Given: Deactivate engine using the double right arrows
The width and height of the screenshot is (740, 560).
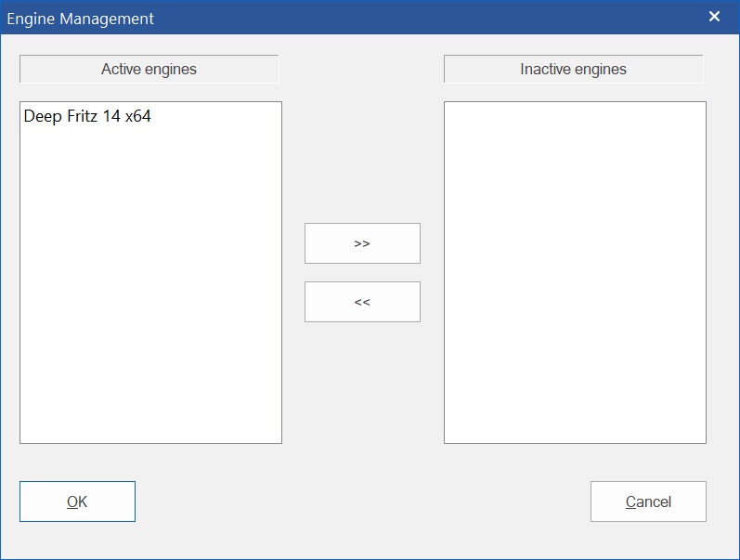Looking at the screenshot, I should point(362,243).
